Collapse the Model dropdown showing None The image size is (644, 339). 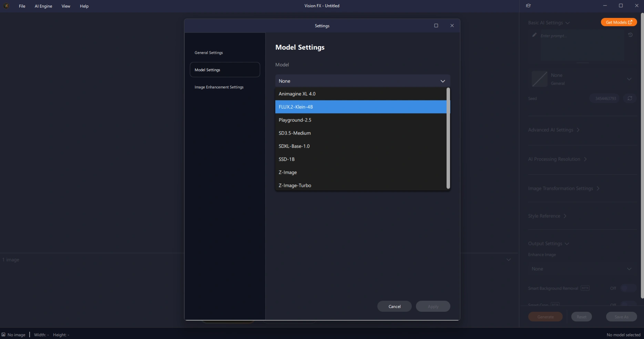tap(362, 81)
